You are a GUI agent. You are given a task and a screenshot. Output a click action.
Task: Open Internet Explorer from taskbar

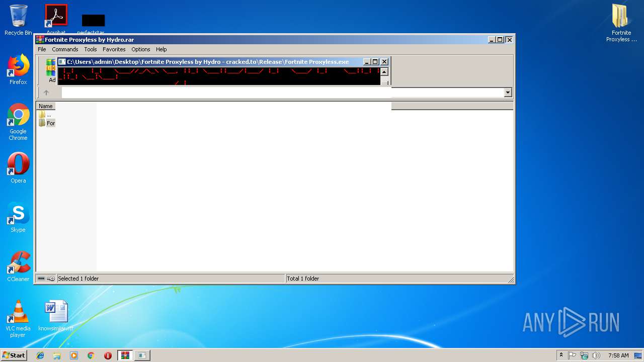click(x=40, y=355)
